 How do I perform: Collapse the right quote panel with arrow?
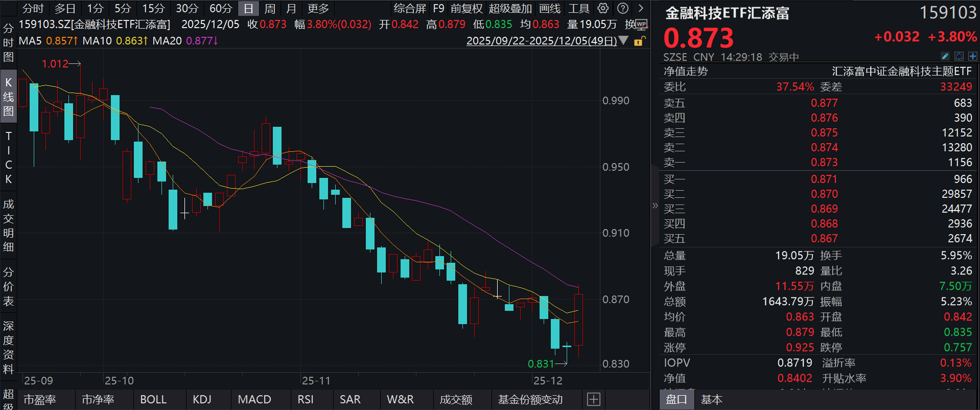pyautogui.click(x=655, y=206)
